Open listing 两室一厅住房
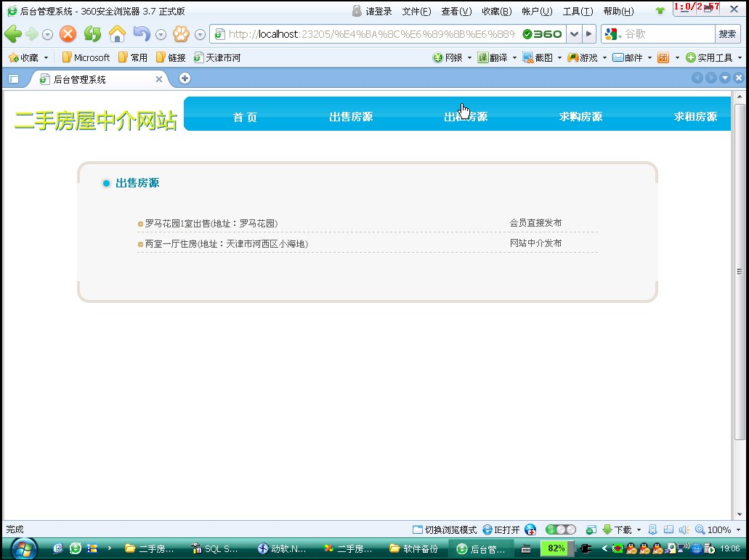 227,243
